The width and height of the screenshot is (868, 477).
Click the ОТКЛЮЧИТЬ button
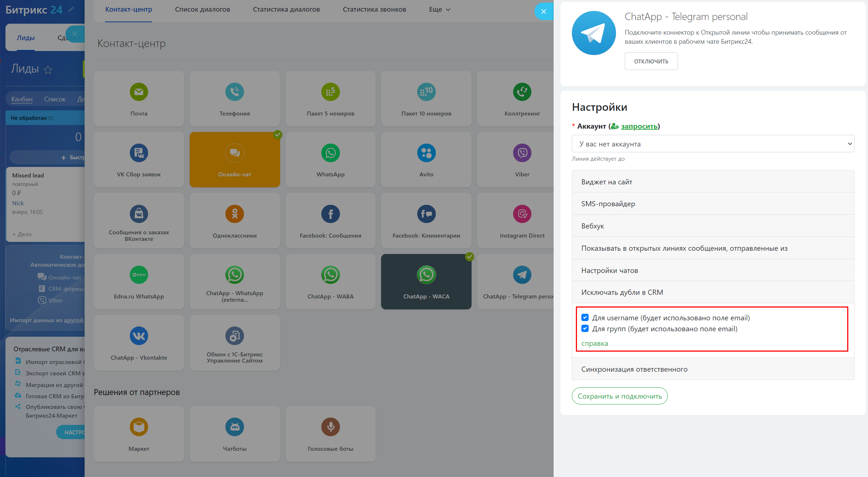[651, 61]
